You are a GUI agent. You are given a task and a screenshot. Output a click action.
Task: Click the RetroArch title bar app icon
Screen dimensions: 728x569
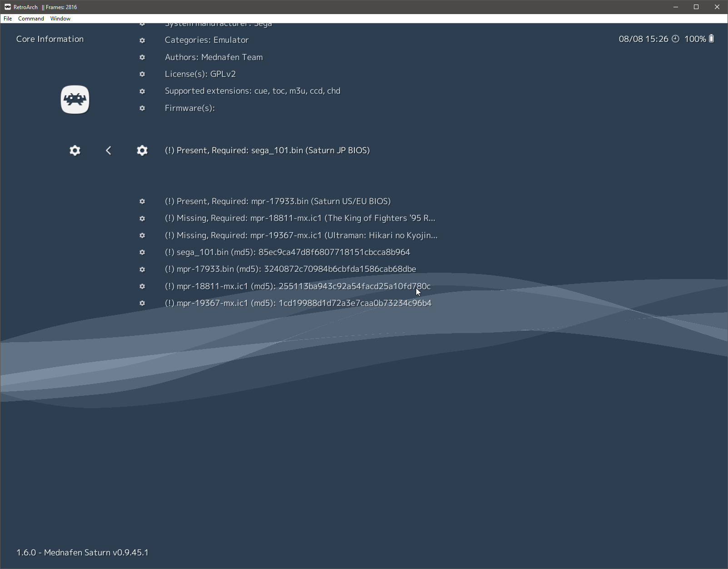click(7, 7)
